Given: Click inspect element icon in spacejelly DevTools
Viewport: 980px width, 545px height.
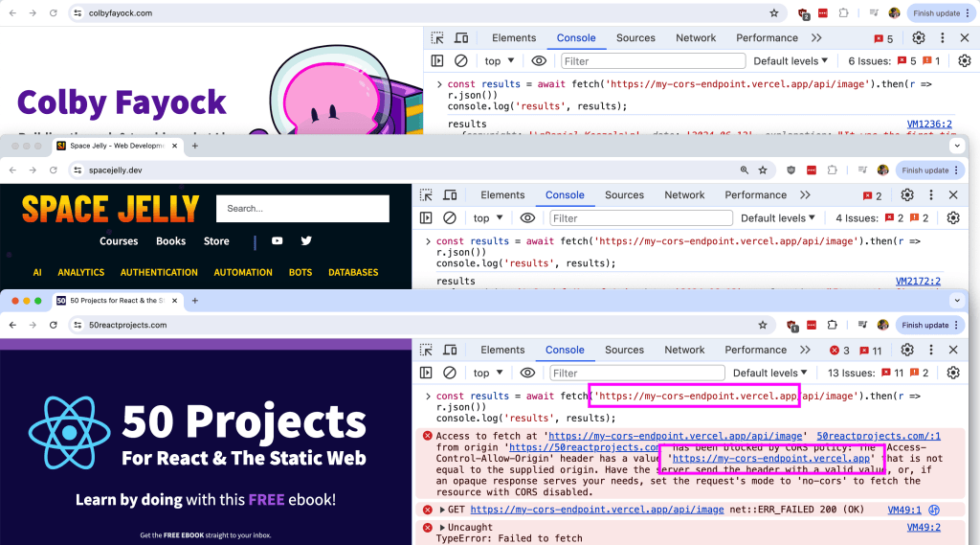Looking at the screenshot, I should click(426, 195).
